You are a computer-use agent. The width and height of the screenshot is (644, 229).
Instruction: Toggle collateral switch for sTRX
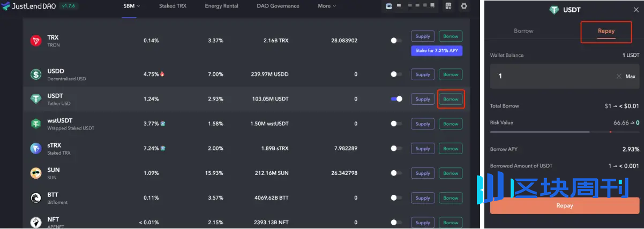[x=396, y=148]
